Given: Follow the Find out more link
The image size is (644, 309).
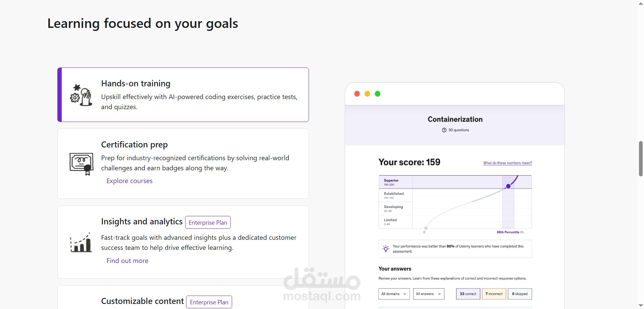Looking at the screenshot, I should pos(127,261).
